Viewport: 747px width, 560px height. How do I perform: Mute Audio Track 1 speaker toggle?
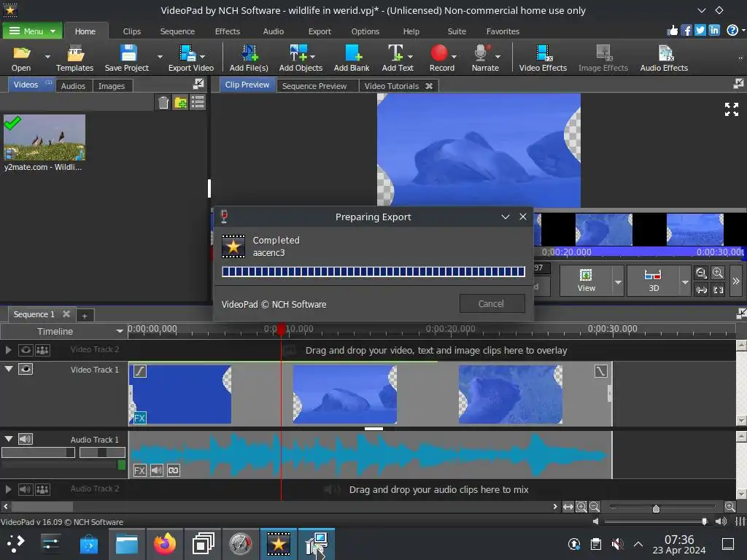[26, 439]
